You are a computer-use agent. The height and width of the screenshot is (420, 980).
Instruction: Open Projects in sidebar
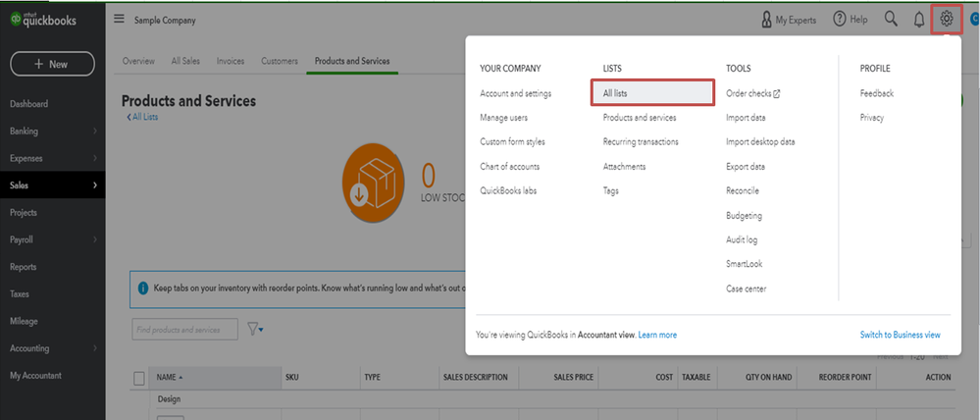pos(24,213)
